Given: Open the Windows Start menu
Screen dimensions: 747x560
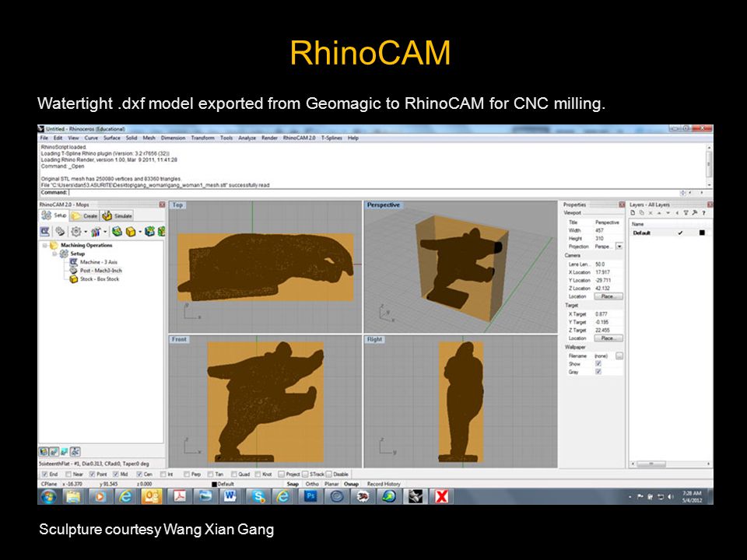Looking at the screenshot, I should click(x=48, y=497).
